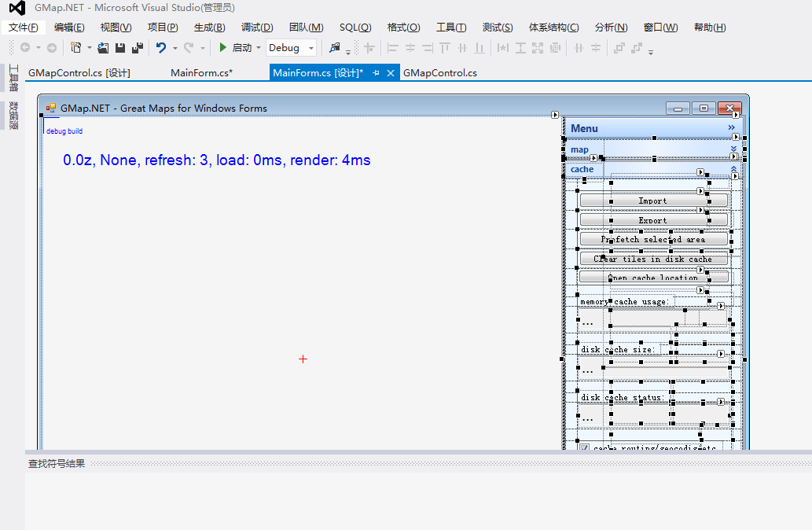Click the Open File toolbar icon
812x530 pixels.
tap(103, 48)
